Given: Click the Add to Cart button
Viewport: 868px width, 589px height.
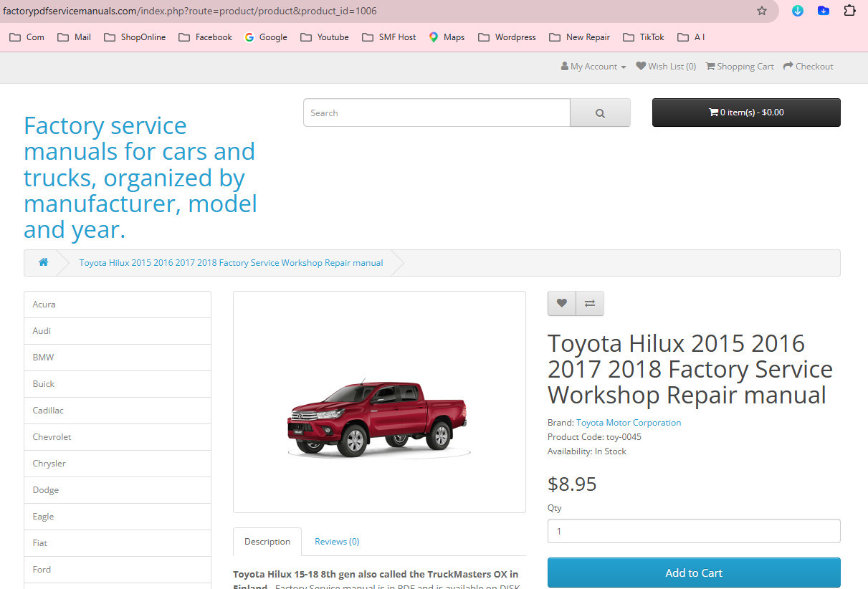Looking at the screenshot, I should tap(694, 573).
